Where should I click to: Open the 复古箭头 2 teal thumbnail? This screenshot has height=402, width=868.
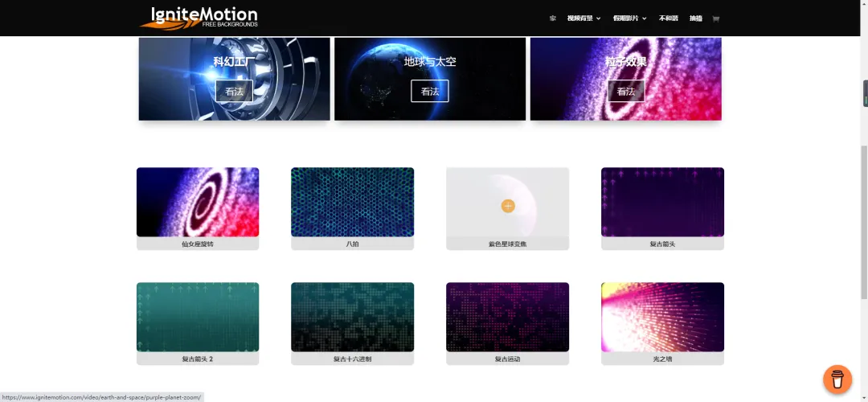coord(198,317)
